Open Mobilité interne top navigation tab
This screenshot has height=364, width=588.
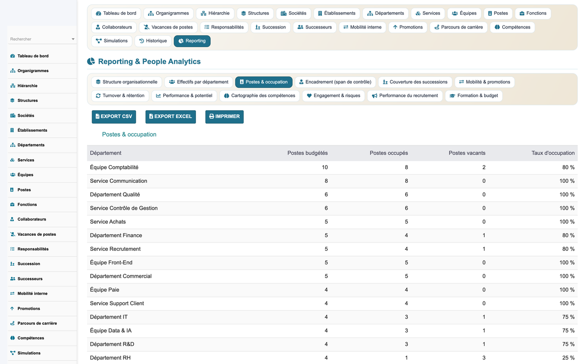362,27
